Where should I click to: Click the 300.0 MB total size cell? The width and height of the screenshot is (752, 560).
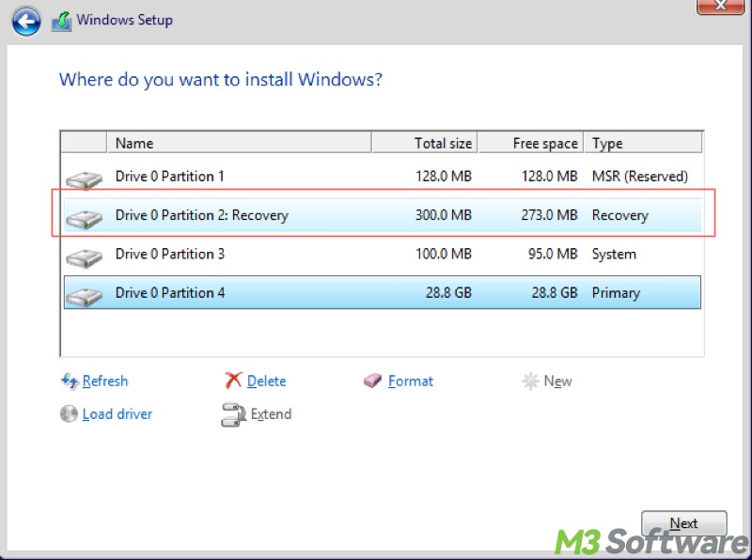444,215
